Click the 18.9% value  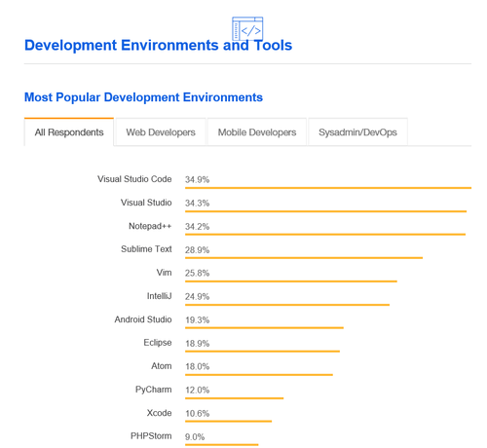coord(197,343)
